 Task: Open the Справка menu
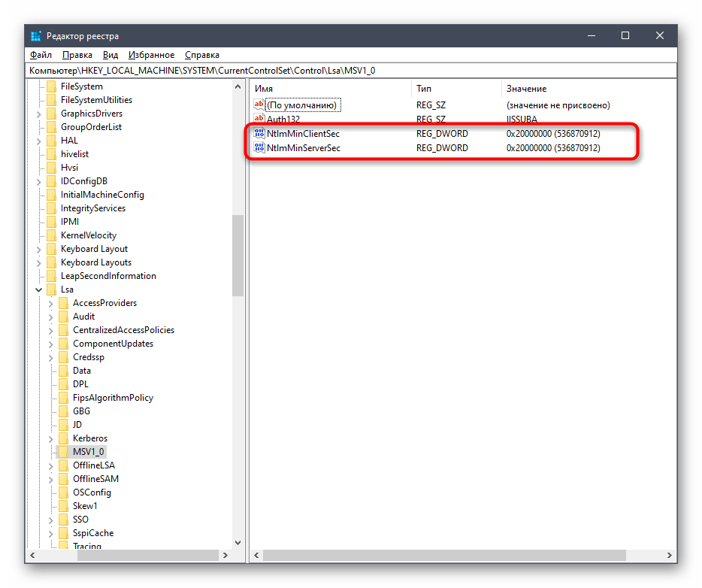pos(201,55)
